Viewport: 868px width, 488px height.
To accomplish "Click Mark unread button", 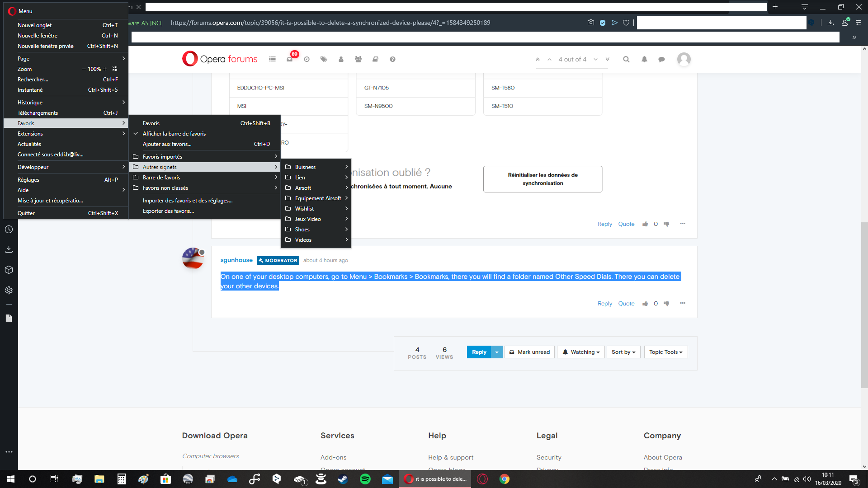I will (529, 352).
